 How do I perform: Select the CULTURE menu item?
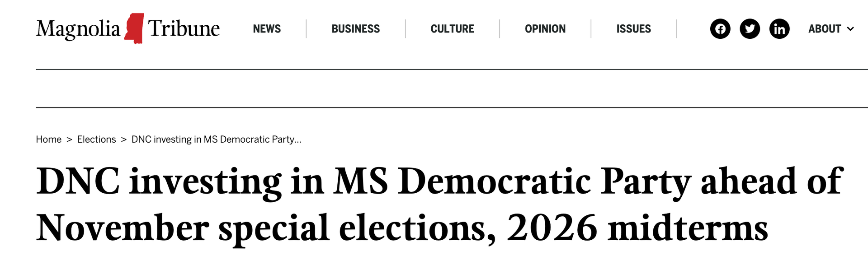[x=452, y=29]
